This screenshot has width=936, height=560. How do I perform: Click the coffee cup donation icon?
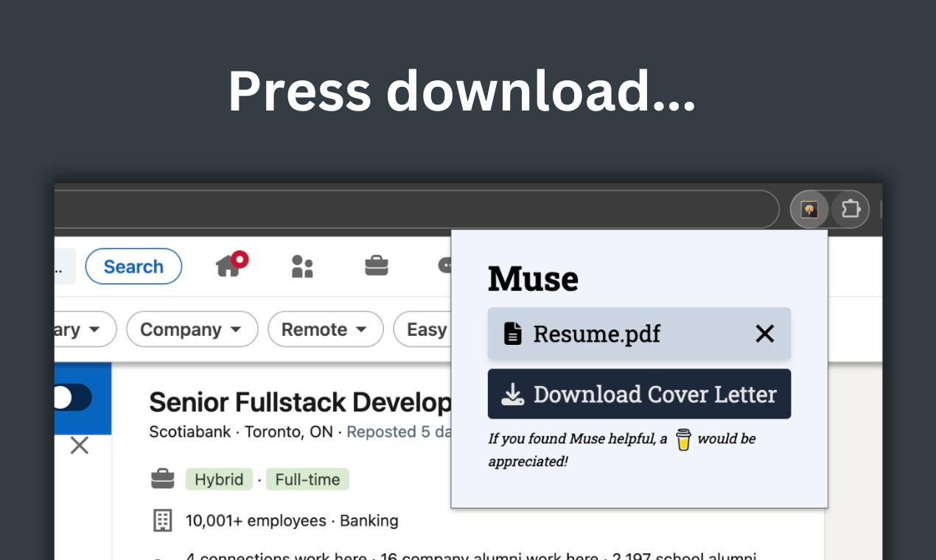683,440
